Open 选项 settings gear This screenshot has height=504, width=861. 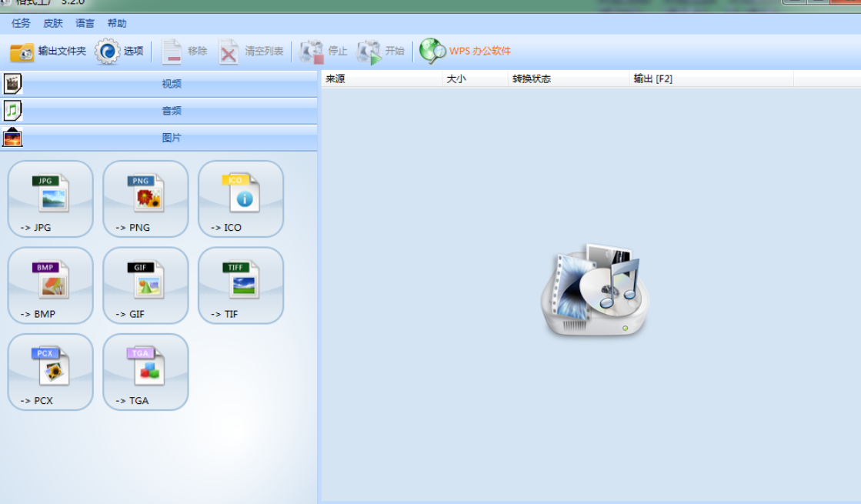coord(119,52)
